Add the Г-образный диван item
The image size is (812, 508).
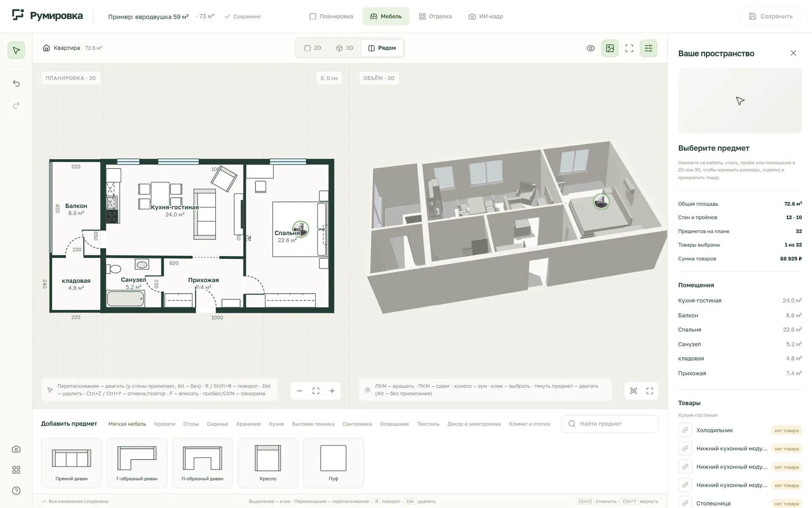pos(137,463)
